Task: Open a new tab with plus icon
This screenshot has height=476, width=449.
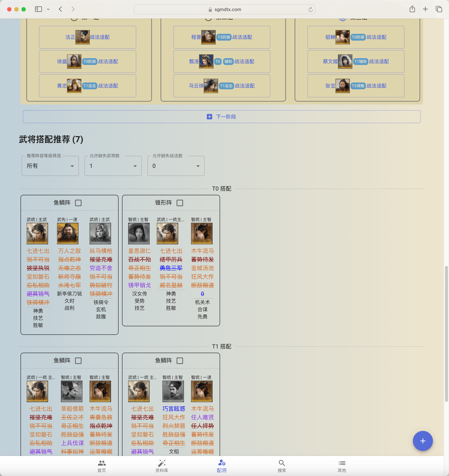Action: pyautogui.click(x=425, y=9)
